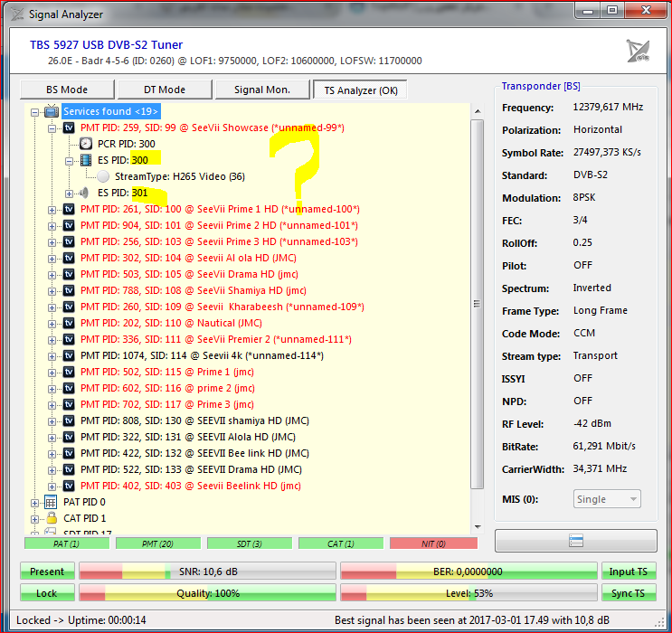Click the speaker icon for ES PID 301
The height and width of the screenshot is (633, 672).
coord(85,193)
